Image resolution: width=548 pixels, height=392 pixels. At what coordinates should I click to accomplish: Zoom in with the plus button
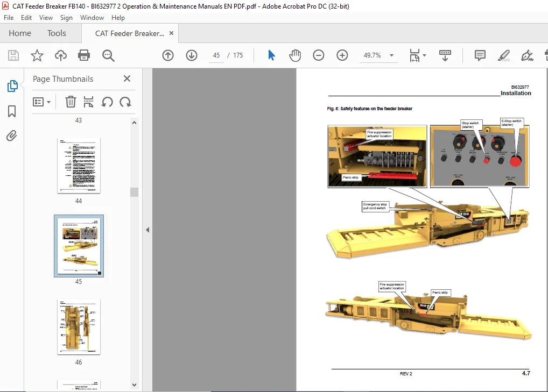[342, 55]
